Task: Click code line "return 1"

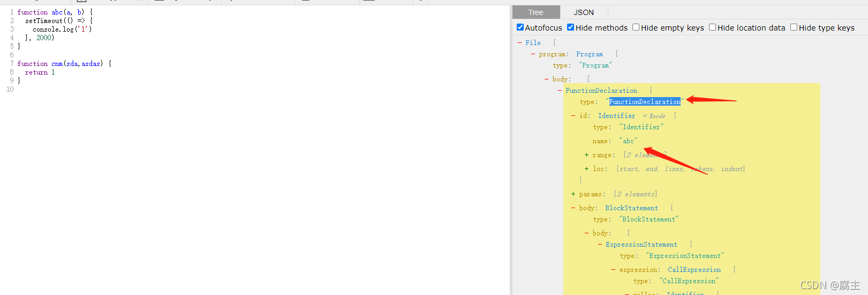Action: [x=40, y=72]
